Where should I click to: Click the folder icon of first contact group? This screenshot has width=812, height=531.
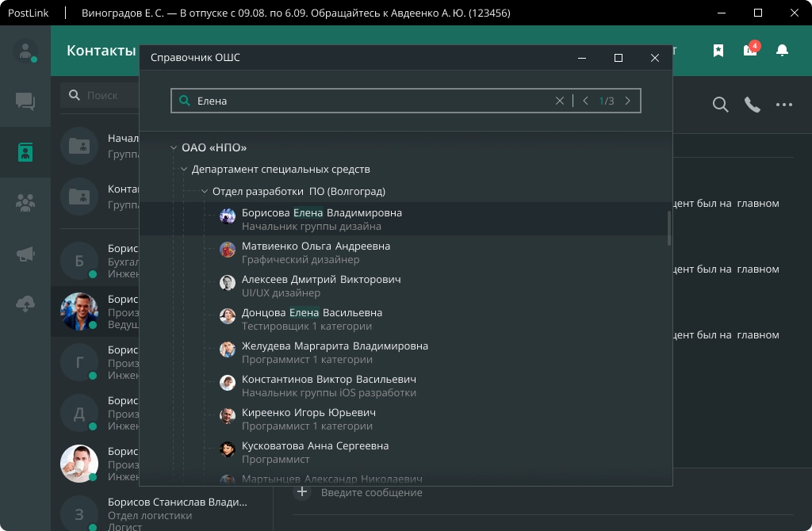[79, 146]
